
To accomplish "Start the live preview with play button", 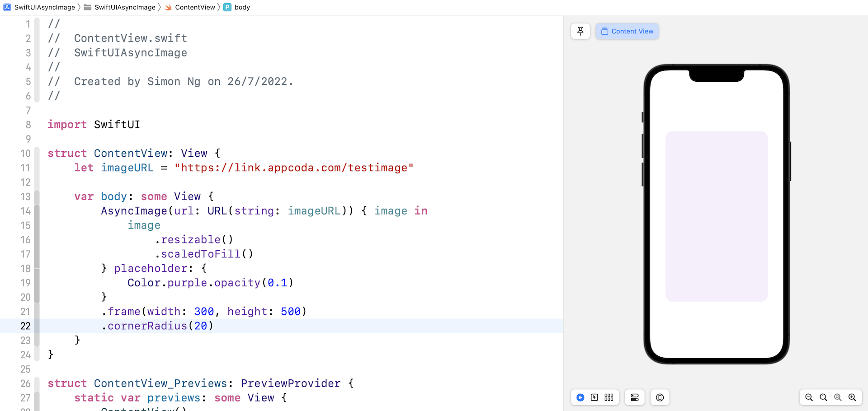I will pos(580,397).
